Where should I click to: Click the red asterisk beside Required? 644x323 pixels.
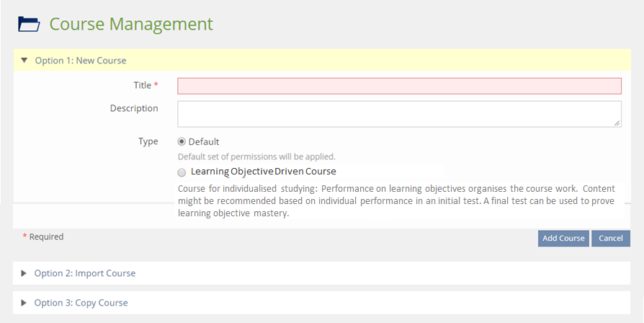tap(25, 236)
